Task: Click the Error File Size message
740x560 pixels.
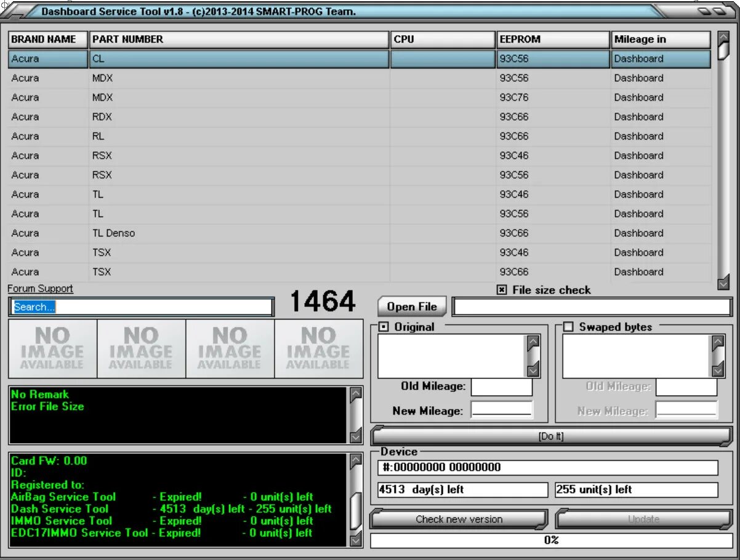Action: [47, 407]
